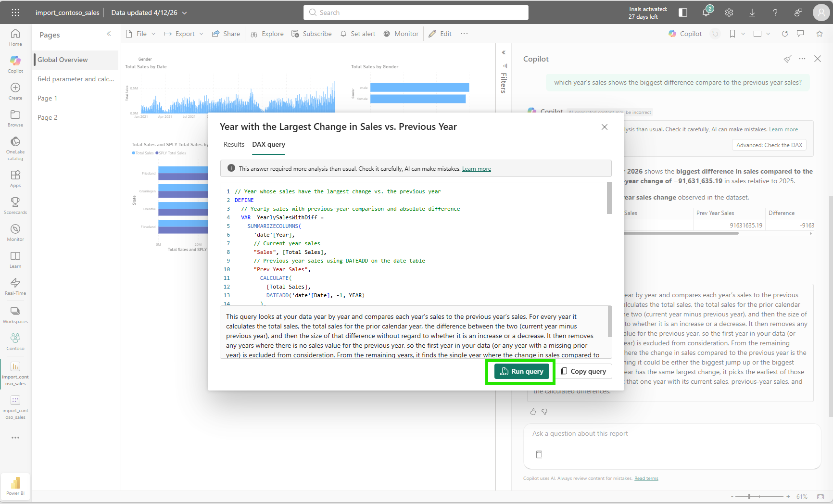Image resolution: width=833 pixels, height=504 pixels.
Task: Click the Search box
Action: [416, 13]
